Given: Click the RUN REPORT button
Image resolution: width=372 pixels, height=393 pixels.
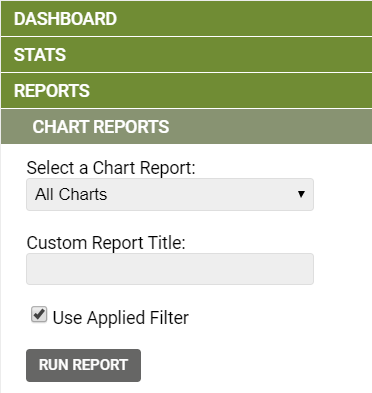Looking at the screenshot, I should (83, 365).
